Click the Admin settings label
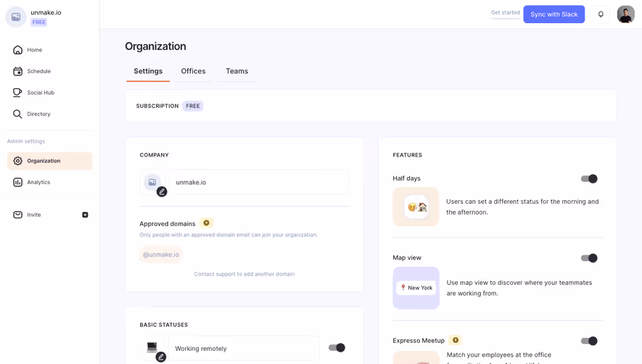The image size is (642, 364). [26, 141]
